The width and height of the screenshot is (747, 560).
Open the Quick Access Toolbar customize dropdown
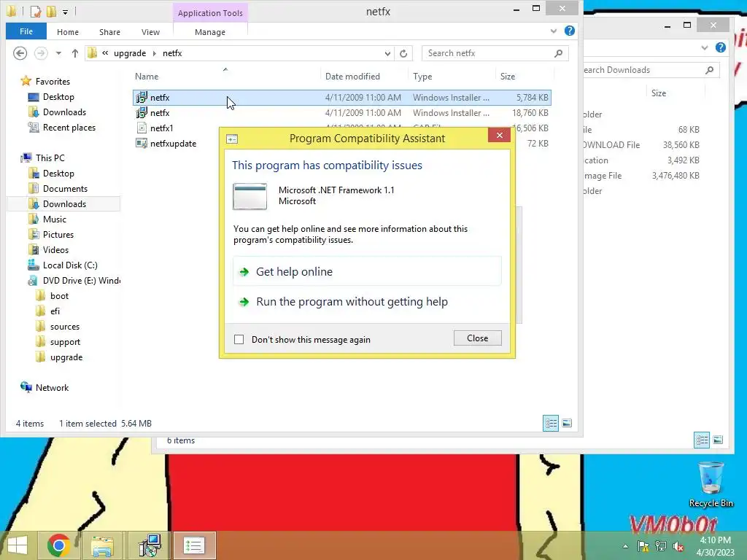(x=65, y=12)
